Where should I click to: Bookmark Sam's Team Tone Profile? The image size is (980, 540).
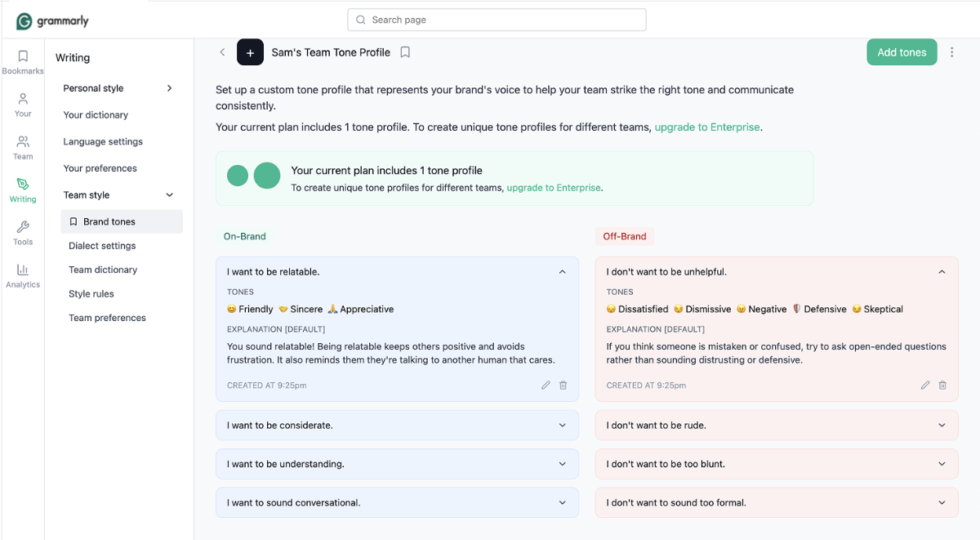[x=404, y=51]
